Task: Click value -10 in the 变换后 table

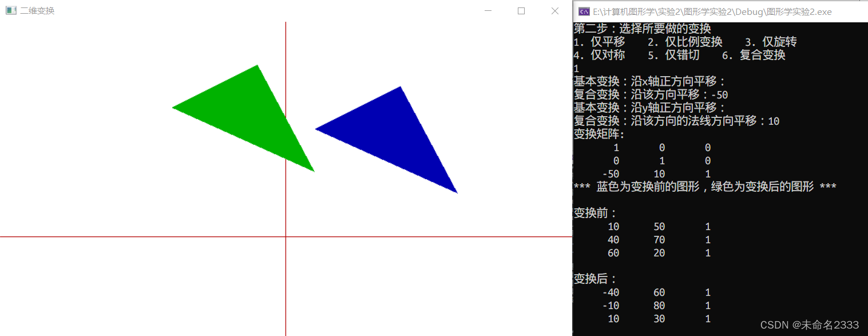Action: coord(611,306)
